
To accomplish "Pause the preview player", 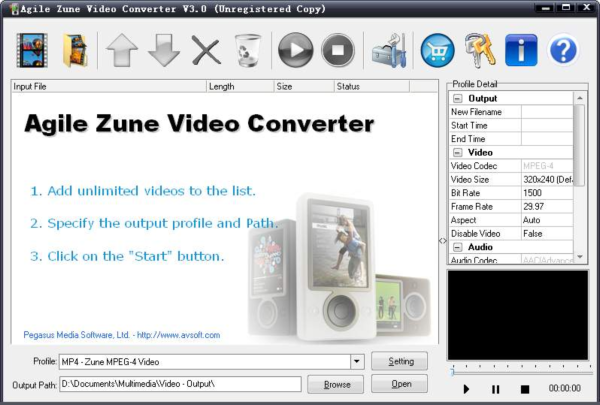I will pyautogui.click(x=495, y=389).
